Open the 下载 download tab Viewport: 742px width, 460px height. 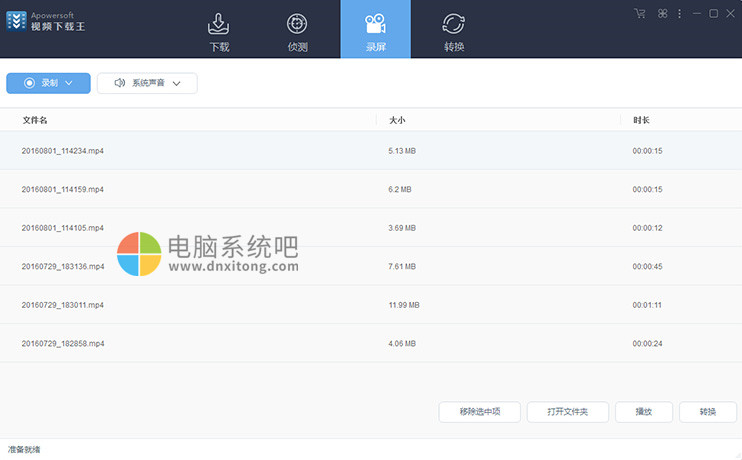tap(219, 31)
